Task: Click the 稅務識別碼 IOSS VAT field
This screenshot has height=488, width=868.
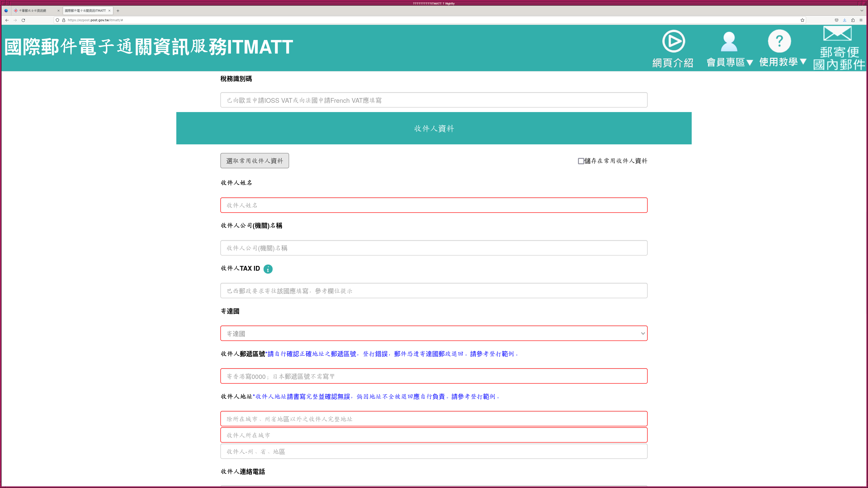Action: pyautogui.click(x=434, y=100)
